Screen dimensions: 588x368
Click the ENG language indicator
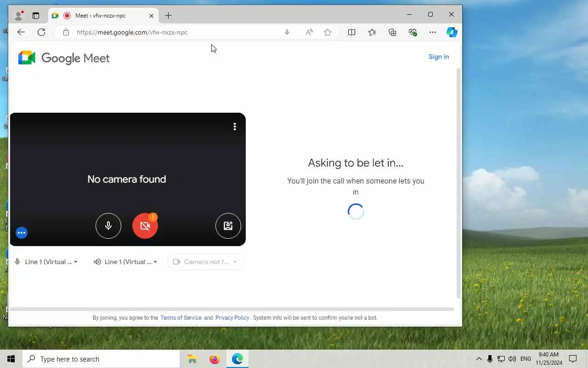pos(526,359)
